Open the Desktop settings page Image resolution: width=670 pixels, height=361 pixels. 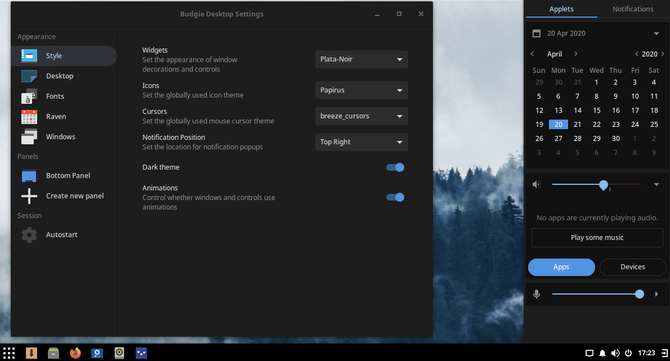pyautogui.click(x=64, y=76)
